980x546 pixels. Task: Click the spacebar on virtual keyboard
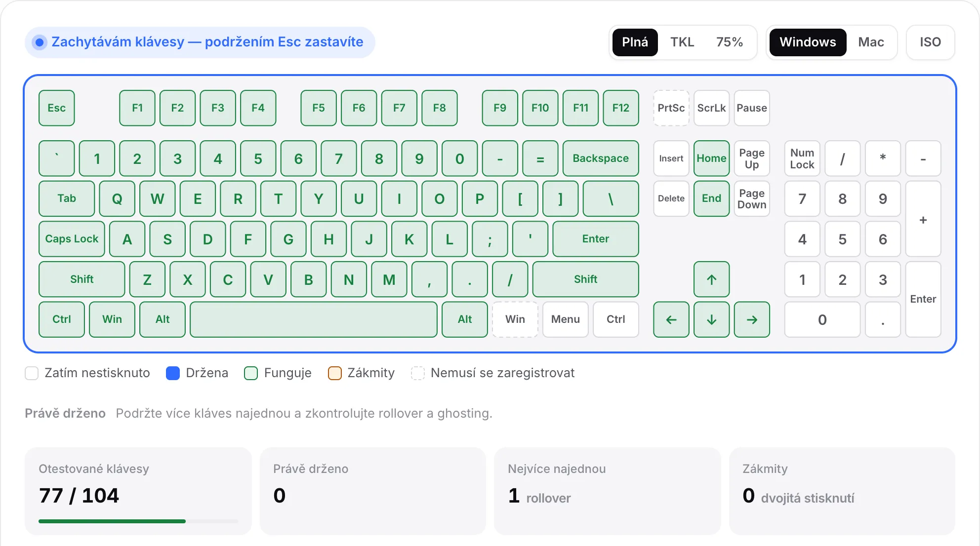click(314, 319)
